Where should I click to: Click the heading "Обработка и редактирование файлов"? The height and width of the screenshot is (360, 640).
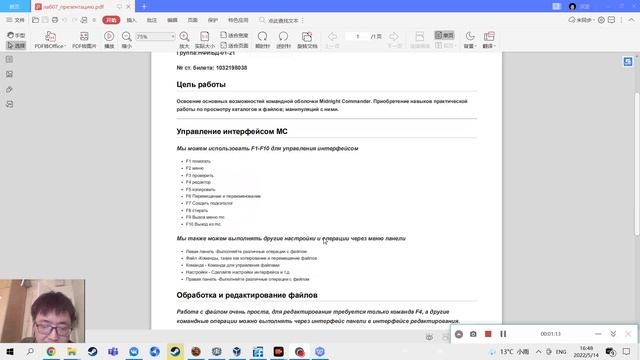[x=247, y=295]
